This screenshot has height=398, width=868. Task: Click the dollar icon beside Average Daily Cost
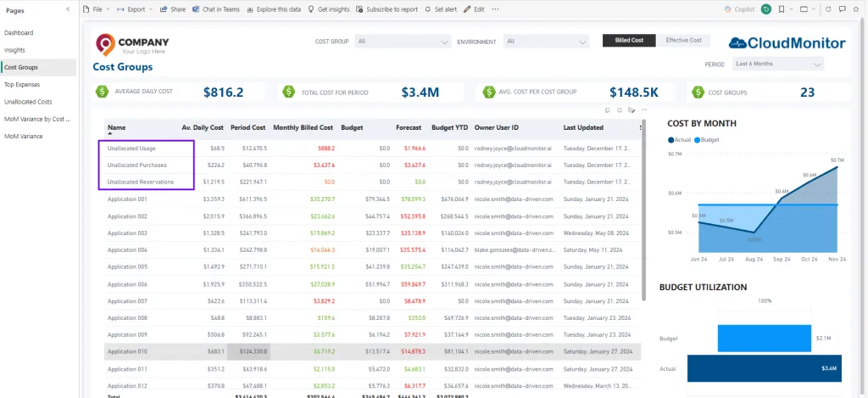pyautogui.click(x=103, y=92)
